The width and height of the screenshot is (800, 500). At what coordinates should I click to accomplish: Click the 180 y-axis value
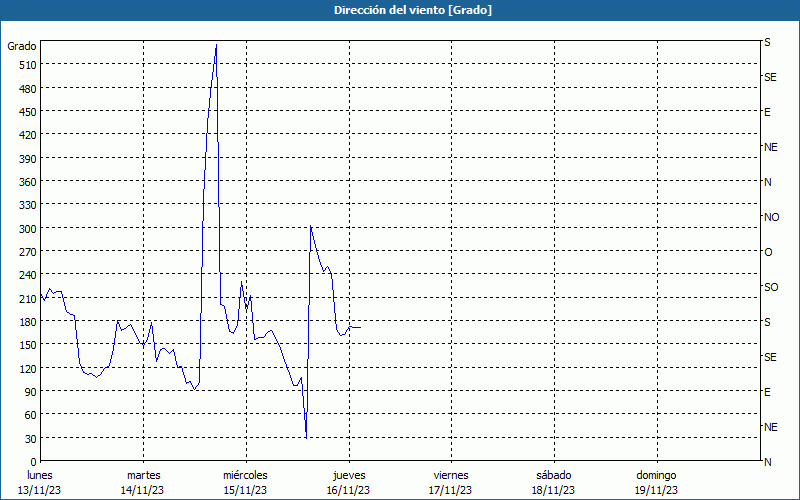(28, 322)
